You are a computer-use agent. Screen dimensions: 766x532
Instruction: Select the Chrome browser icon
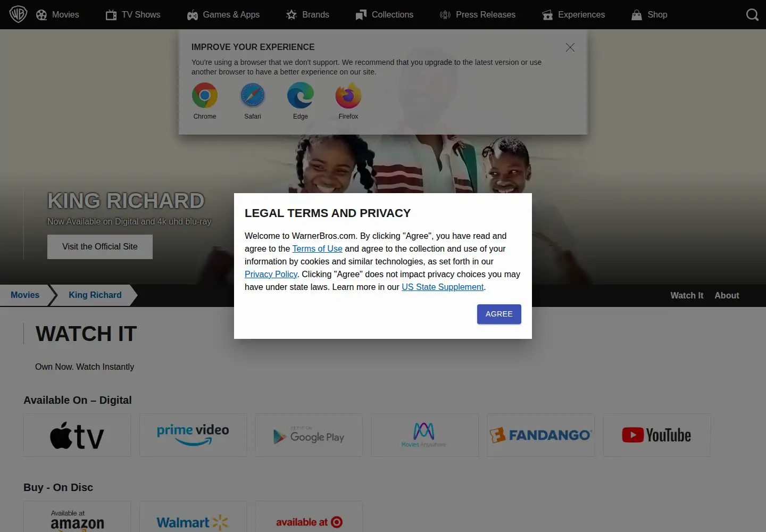tap(205, 96)
